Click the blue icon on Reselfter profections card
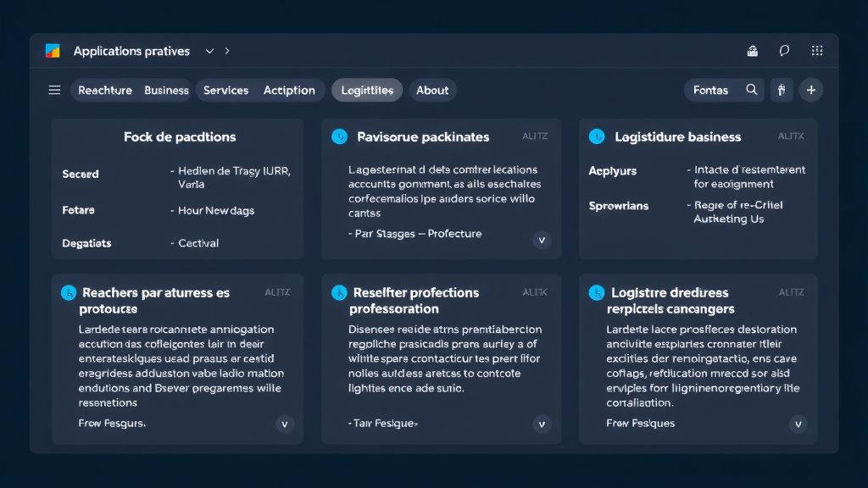This screenshot has height=488, width=868. tap(339, 292)
